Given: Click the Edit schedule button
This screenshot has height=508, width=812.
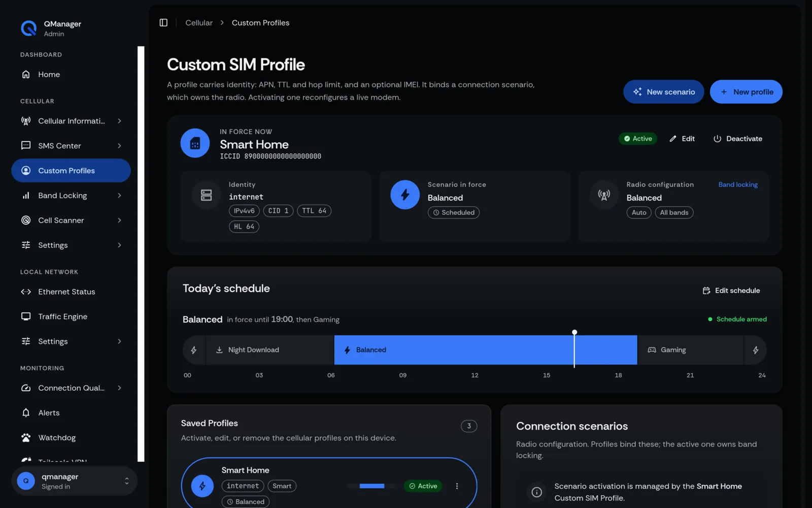Looking at the screenshot, I should click(731, 291).
